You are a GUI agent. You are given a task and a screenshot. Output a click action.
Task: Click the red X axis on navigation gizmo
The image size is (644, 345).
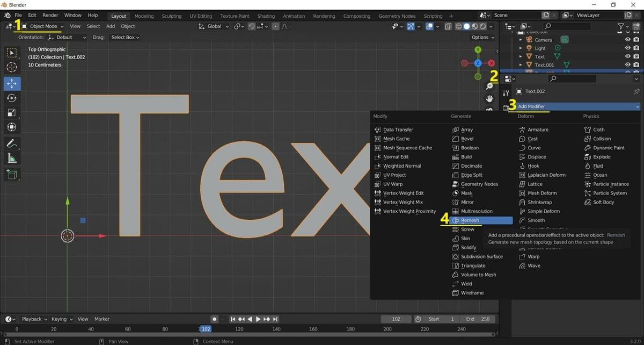491,63
